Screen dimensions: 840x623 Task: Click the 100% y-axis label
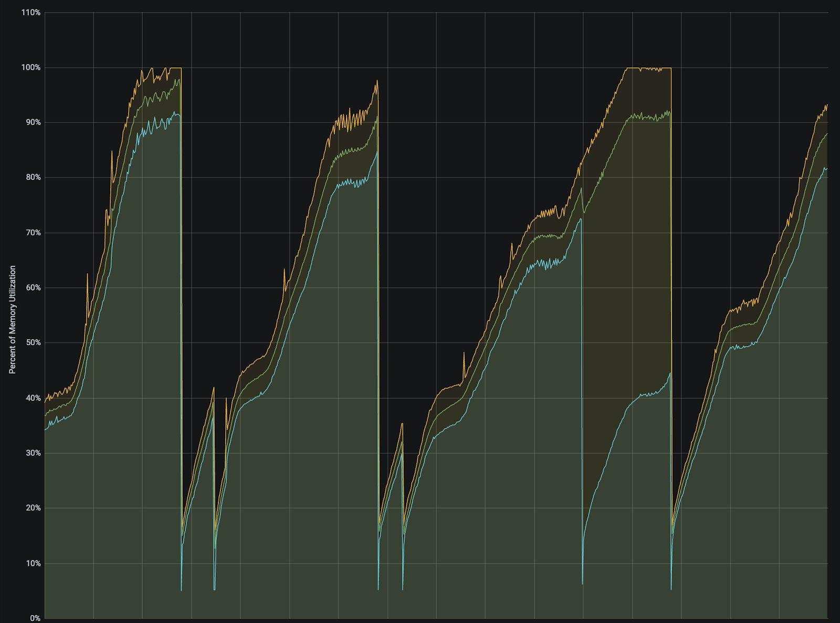(31, 68)
